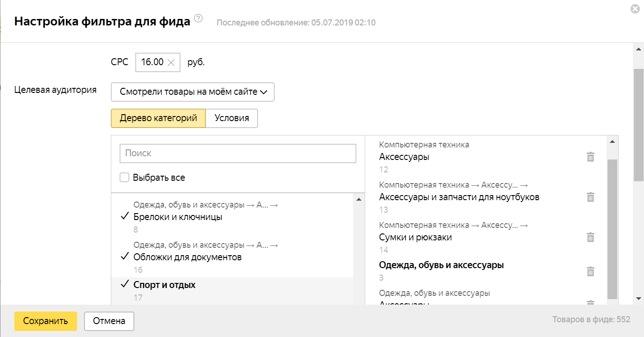Viewport: 644px width, 337px height.
Task: Click the Сохранить button
Action: pos(46,321)
